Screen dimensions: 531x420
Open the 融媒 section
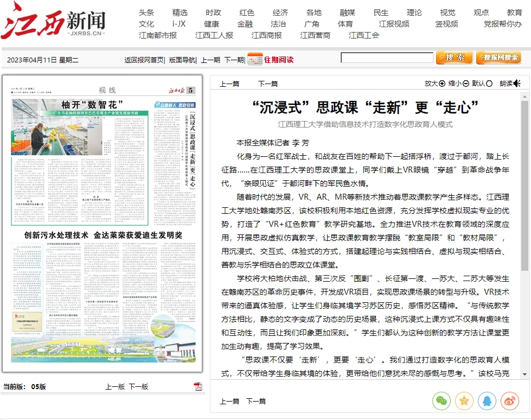(347, 12)
